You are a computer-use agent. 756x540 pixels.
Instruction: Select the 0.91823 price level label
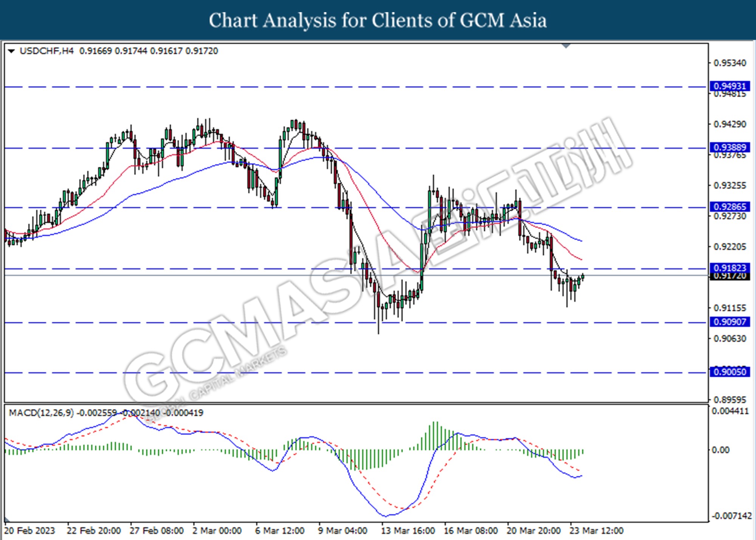tap(730, 268)
